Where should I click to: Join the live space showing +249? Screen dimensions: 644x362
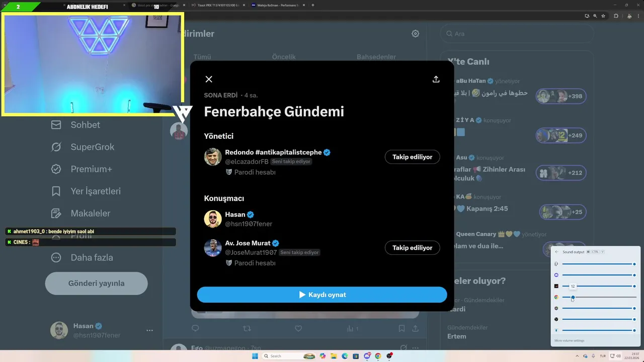pyautogui.click(x=560, y=135)
